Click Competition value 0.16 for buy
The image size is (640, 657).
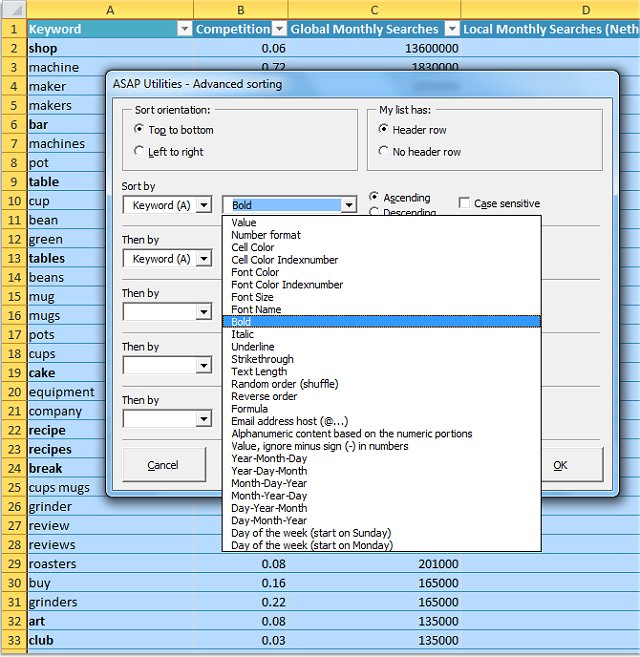(241, 583)
